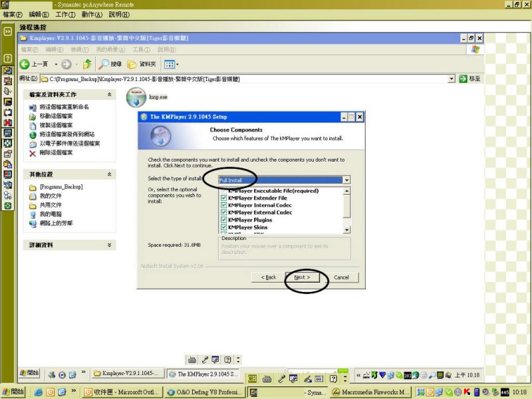Toggle the KMPlayer Extender File checkbox
Viewport: 532px width, 399px height.
click(x=223, y=198)
